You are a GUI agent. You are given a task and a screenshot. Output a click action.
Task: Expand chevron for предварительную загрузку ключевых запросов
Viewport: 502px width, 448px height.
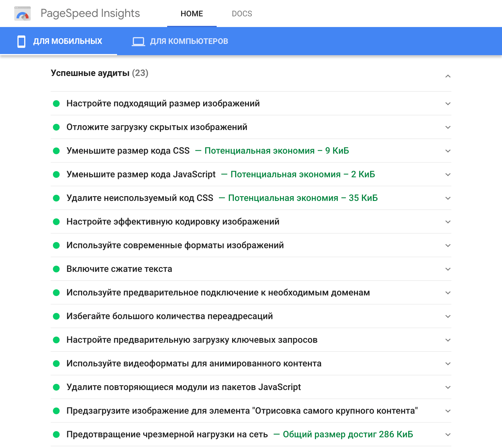click(x=448, y=340)
